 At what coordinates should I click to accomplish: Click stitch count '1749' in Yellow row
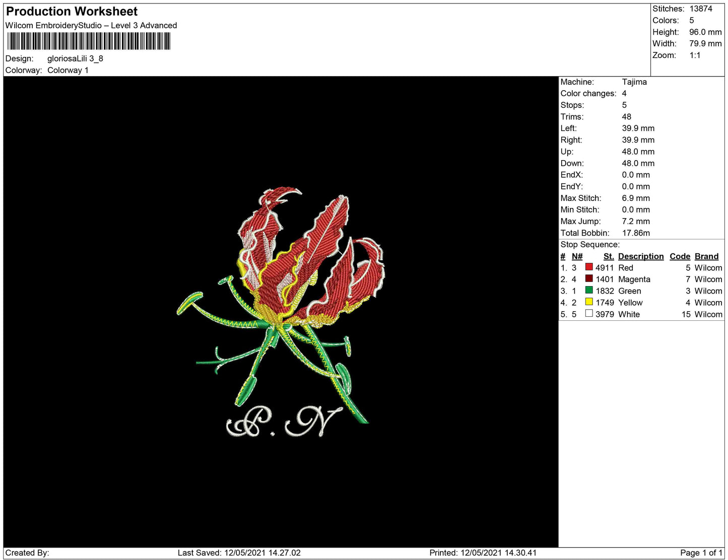coord(605,302)
